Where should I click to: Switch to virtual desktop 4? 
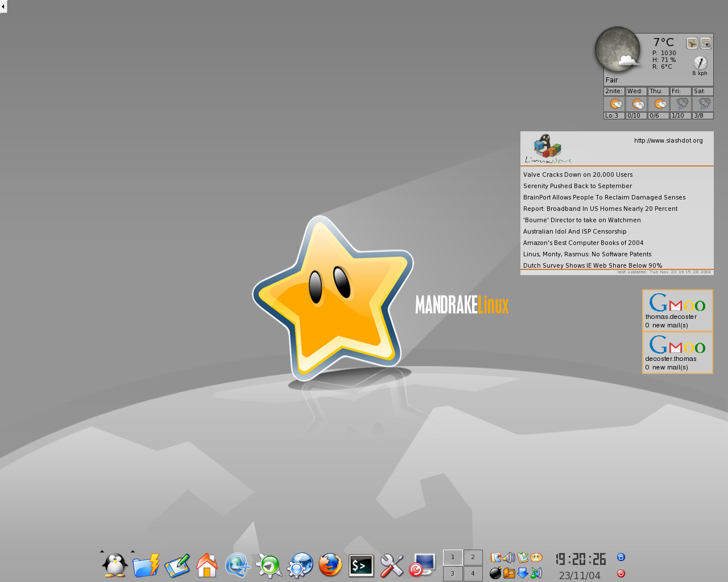(x=473, y=573)
